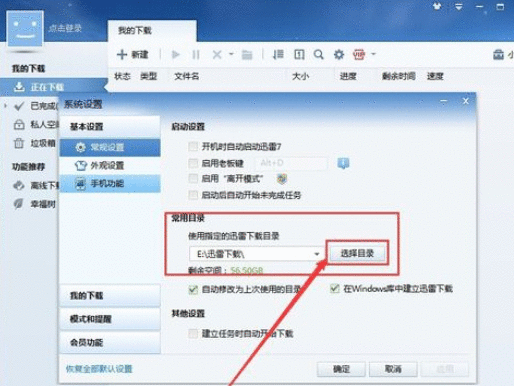The image size is (514, 386).
Task: Click the user avatar picture
Action: (x=25, y=28)
